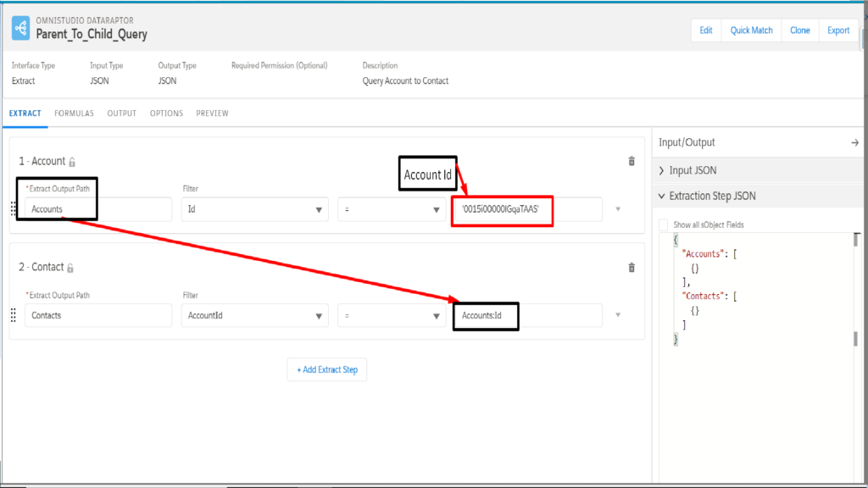The width and height of the screenshot is (868, 488).
Task: Click the Parent_To_Child_Query title
Action: tap(92, 34)
